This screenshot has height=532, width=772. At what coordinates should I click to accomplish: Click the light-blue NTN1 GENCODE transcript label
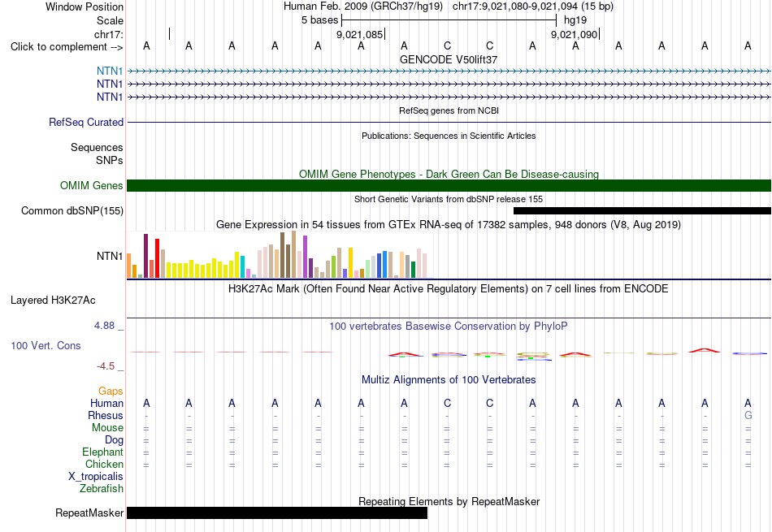coord(110,71)
